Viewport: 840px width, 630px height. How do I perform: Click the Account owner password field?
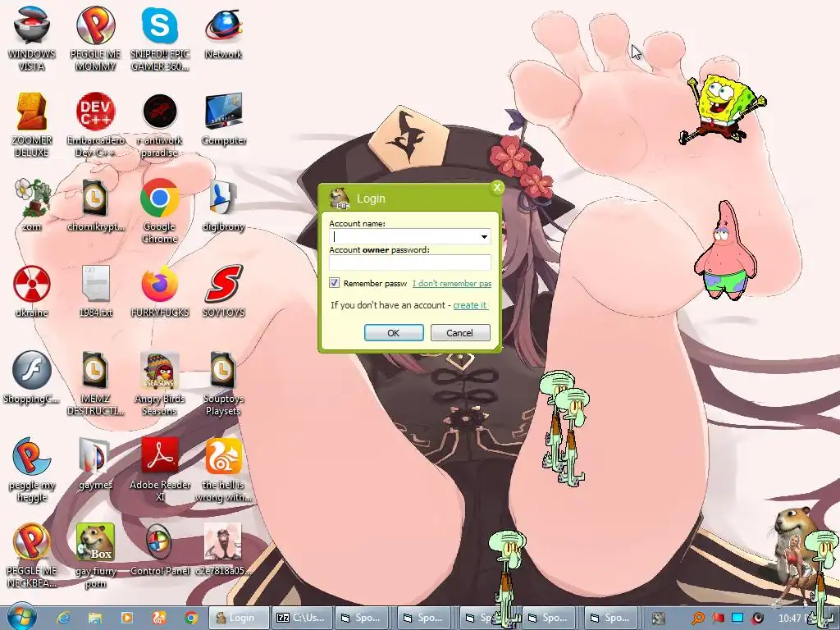410,262
